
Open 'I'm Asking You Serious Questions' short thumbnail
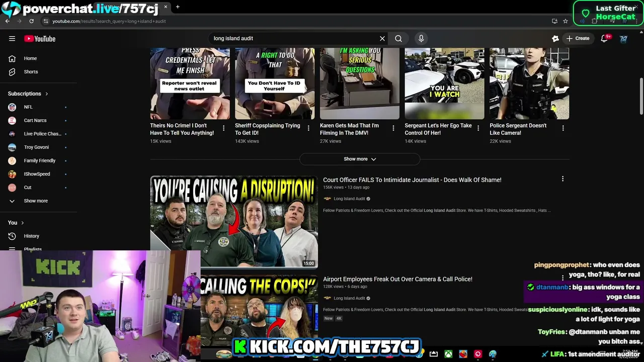[360, 83]
